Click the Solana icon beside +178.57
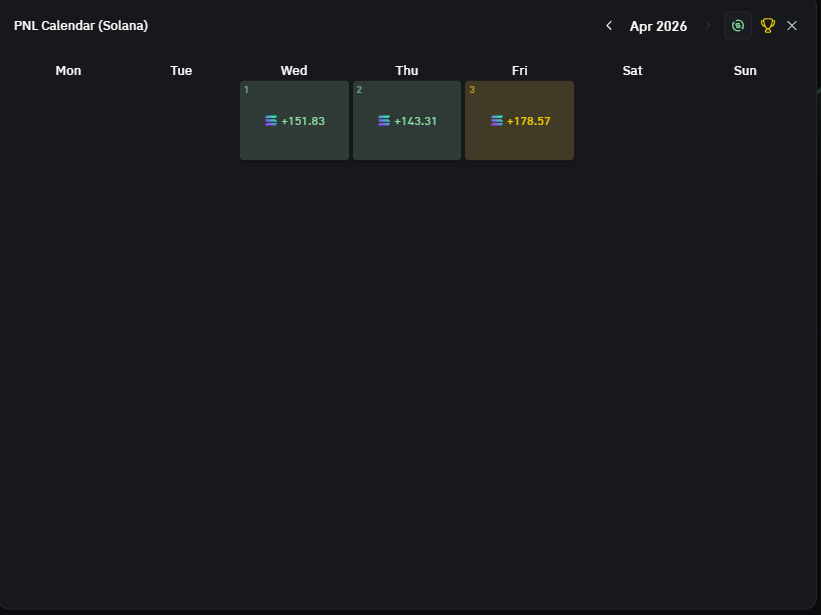Image resolution: width=821 pixels, height=615 pixels. tap(497, 121)
